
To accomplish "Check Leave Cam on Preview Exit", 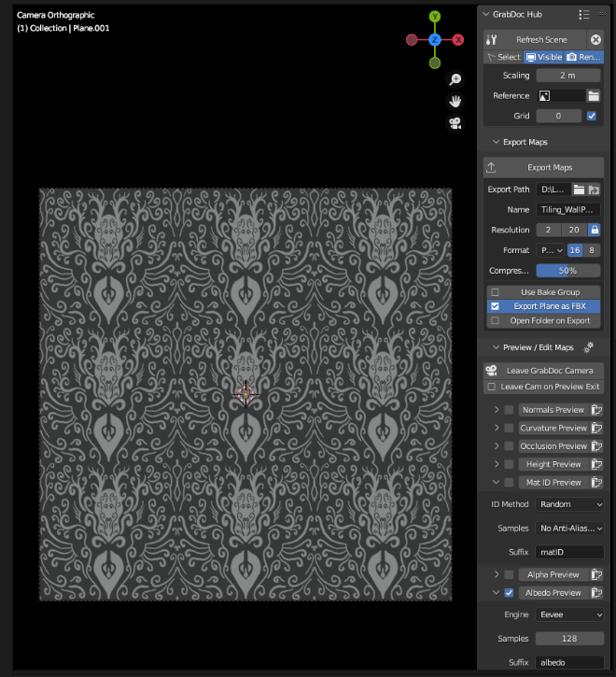I will pyautogui.click(x=492, y=387).
